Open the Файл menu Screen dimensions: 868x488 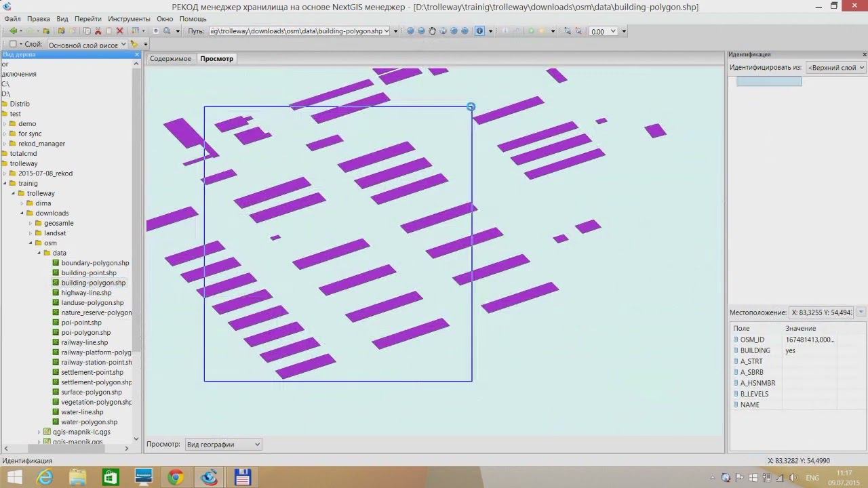pos(12,19)
